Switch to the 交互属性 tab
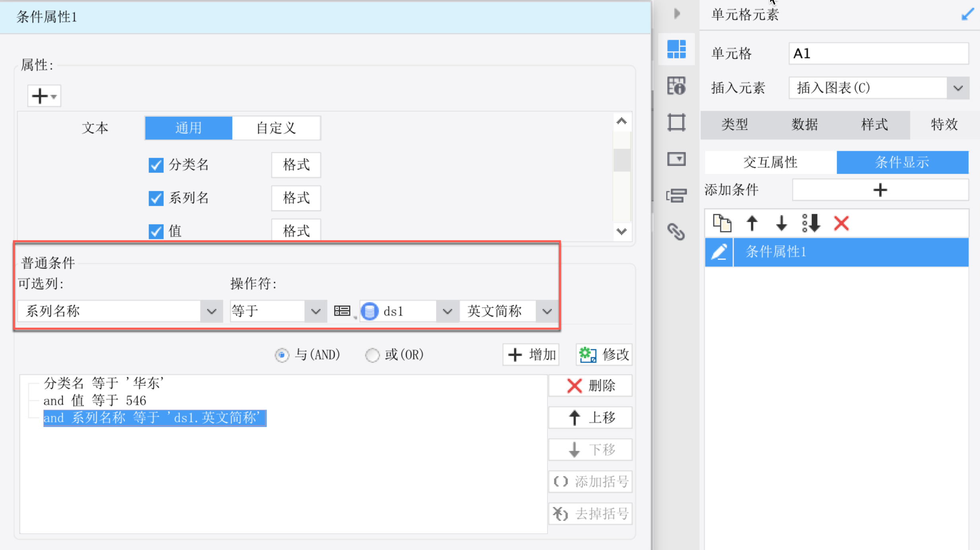Viewport: 980px width, 550px height. 770,162
